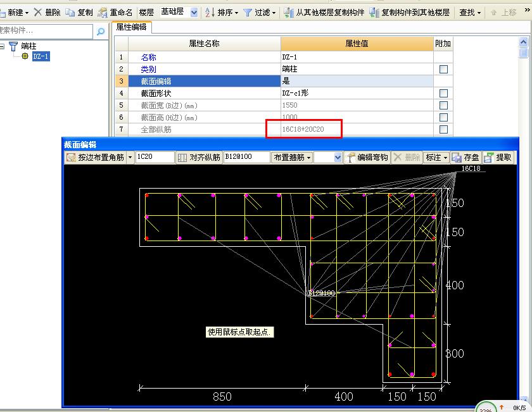The width and height of the screenshot is (532, 412).
Task: Click the 按边布置角筋 button
Action: coord(96,157)
